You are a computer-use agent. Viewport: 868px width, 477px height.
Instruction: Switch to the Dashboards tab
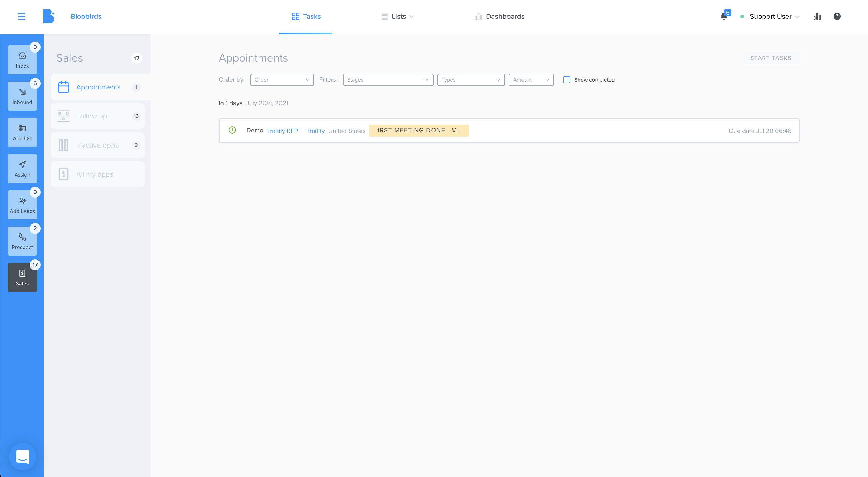tap(499, 17)
